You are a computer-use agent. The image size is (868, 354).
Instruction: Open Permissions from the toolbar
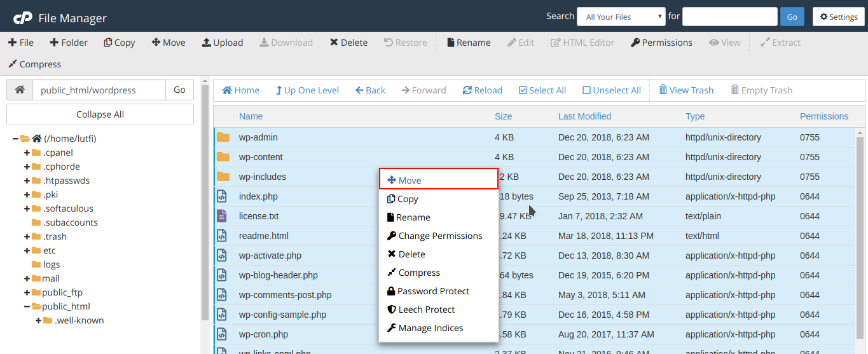click(661, 43)
